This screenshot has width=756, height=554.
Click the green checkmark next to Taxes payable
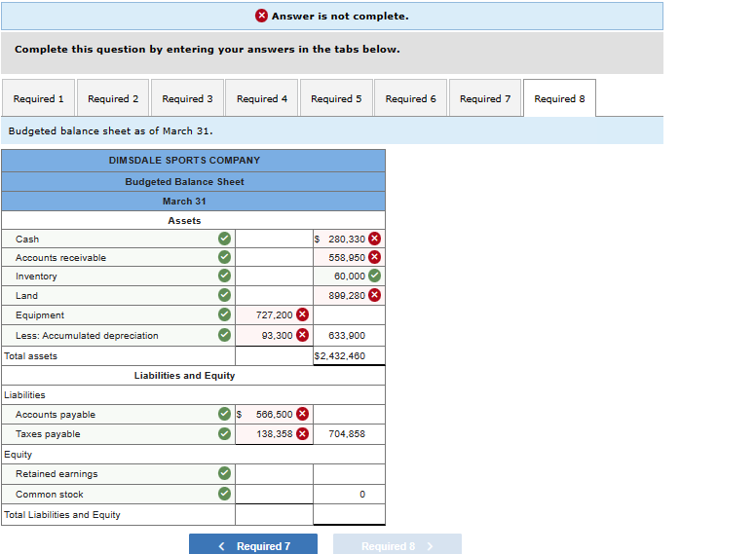click(224, 433)
